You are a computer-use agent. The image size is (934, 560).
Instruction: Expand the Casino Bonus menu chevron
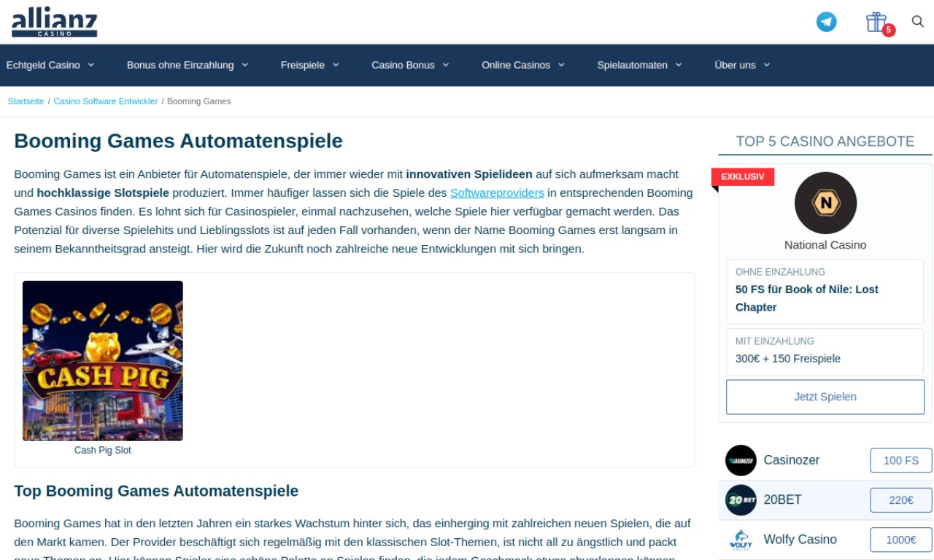coord(446,65)
